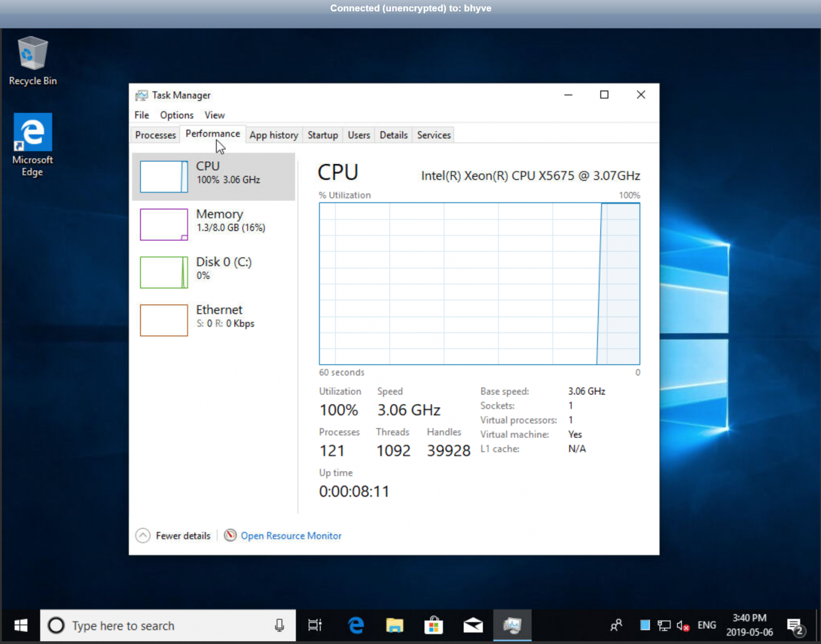Open the Microsoft Edge desktop shortcut

(32, 144)
